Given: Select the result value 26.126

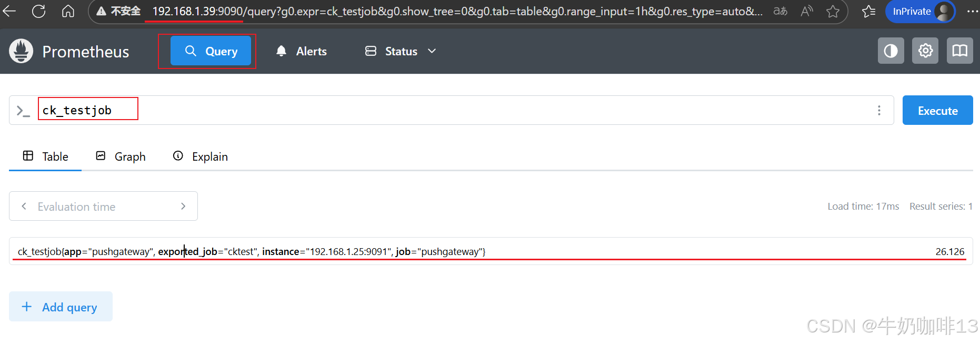Looking at the screenshot, I should [x=950, y=251].
